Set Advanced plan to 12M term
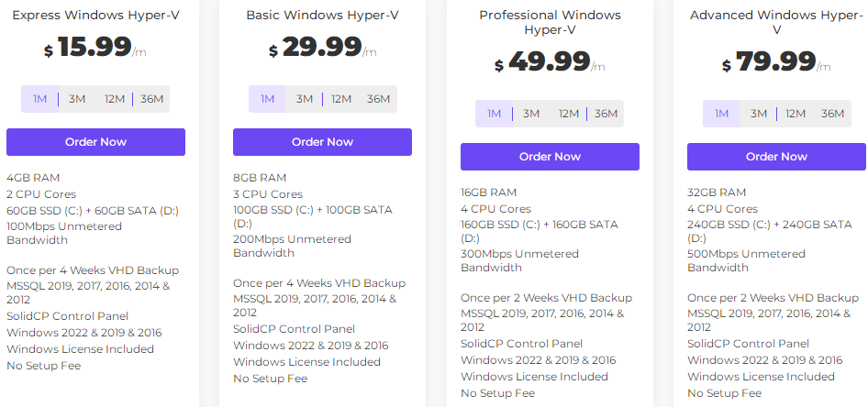The image size is (868, 407). 796,114
